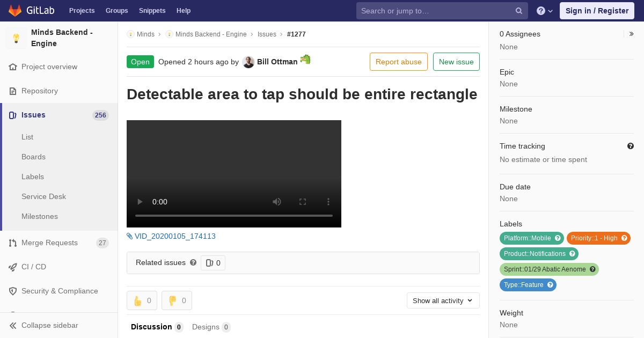The width and height of the screenshot is (644, 338).
Task: Click Minds Backend - Engine breadcrumb link
Action: (x=211, y=34)
